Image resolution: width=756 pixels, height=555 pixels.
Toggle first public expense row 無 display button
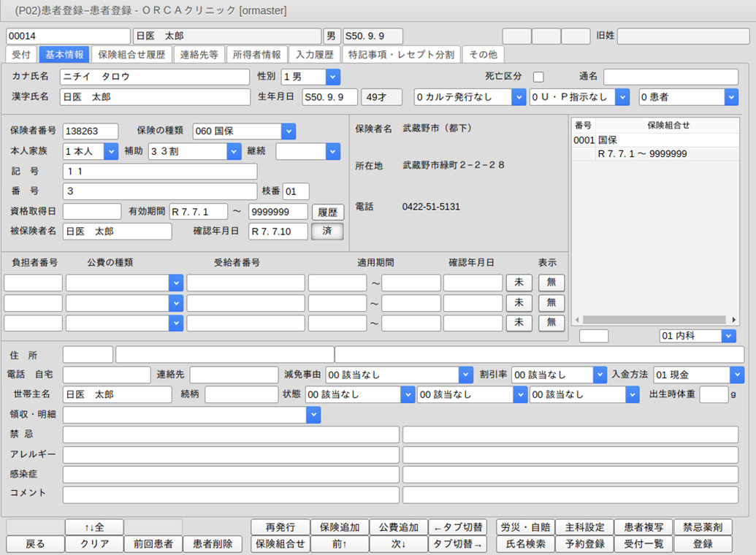click(x=551, y=283)
